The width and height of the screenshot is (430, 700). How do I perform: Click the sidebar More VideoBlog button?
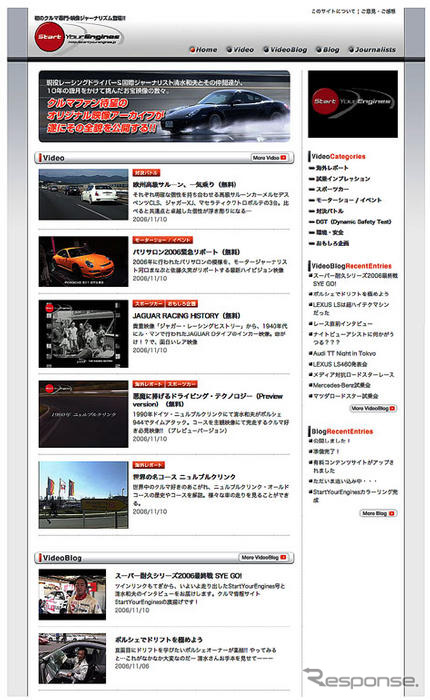(373, 408)
